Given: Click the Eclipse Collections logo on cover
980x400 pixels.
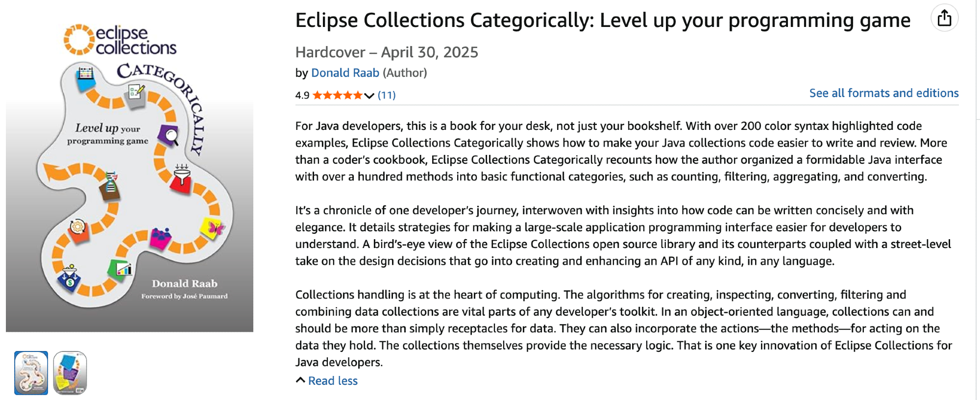Looking at the screenshot, I should point(120,40).
